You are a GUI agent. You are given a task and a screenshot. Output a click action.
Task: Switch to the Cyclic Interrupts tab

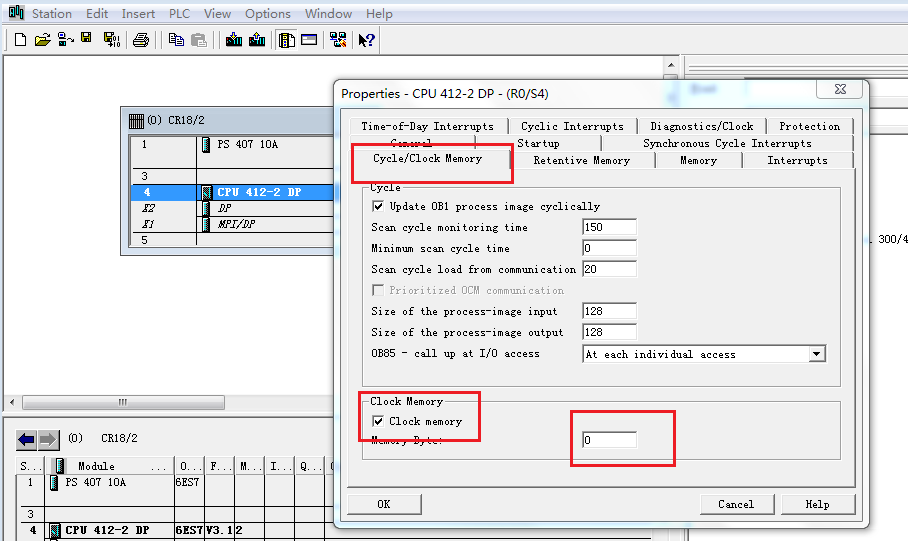[572, 126]
